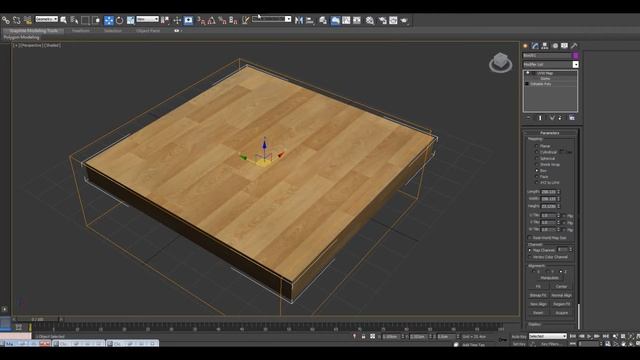Screen dimensions: 640x360
Task: Switch to the Display panel tab
Action: click(x=564, y=46)
